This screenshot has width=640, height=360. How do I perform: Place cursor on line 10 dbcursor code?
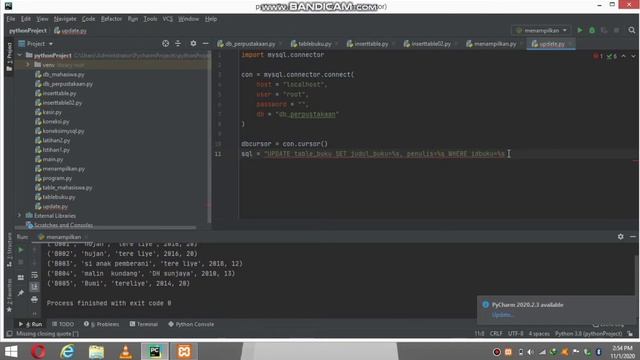[284, 144]
